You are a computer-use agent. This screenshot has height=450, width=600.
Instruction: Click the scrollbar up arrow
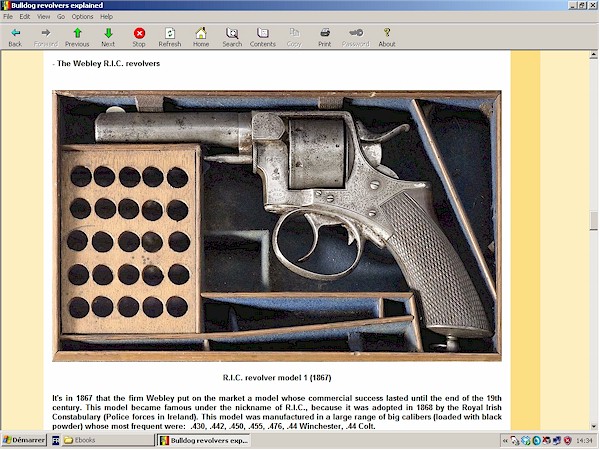593,55
